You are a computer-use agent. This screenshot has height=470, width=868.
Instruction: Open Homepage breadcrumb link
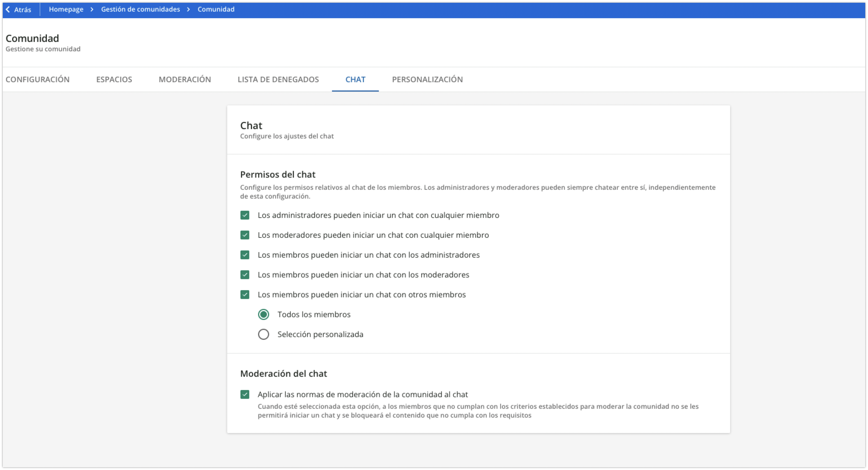[66, 9]
